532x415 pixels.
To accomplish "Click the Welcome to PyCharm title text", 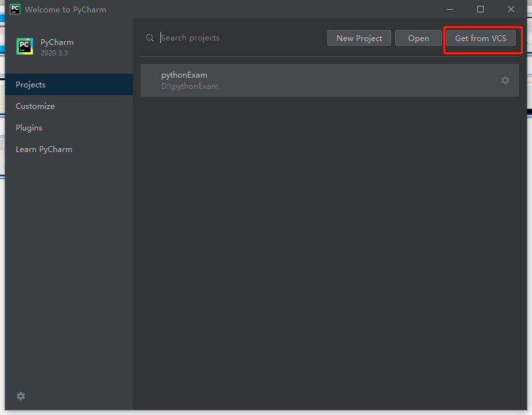I will 65,10.
